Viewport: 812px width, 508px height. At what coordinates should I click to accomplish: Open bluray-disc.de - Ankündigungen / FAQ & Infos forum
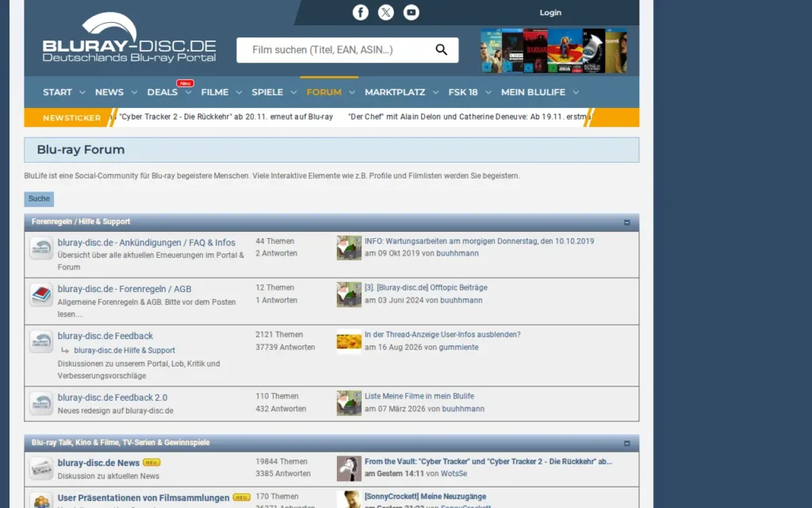[x=146, y=243]
